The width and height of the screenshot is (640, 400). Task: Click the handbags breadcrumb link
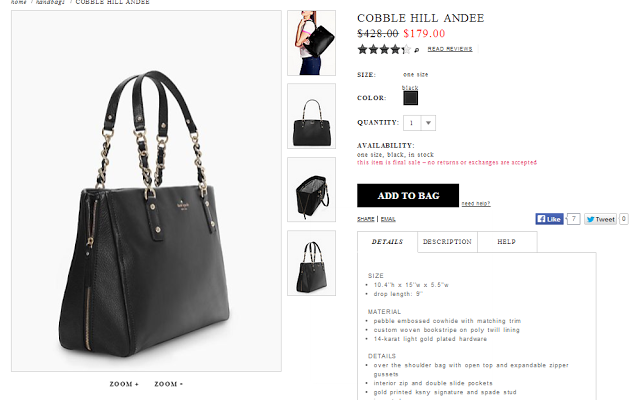click(50, 2)
